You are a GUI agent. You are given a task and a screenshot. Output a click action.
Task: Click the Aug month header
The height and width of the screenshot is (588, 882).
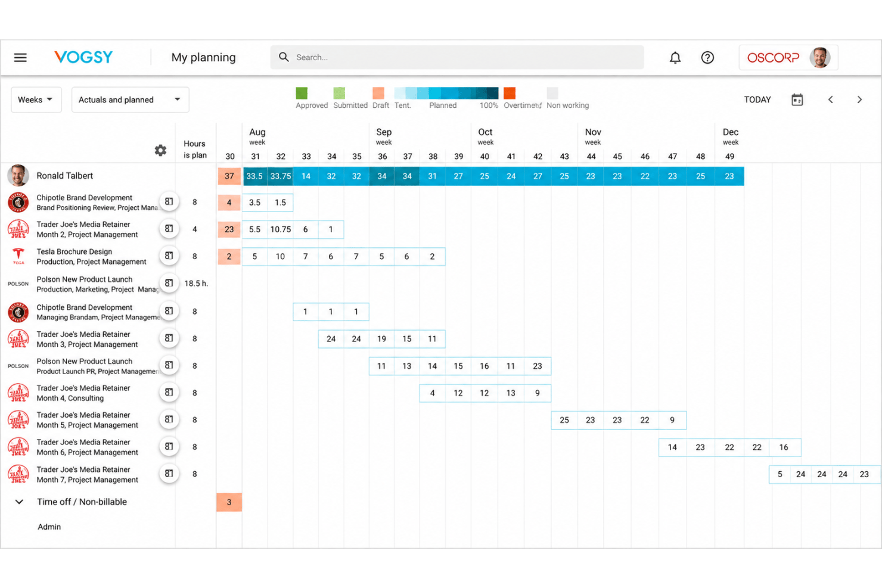coord(257,132)
